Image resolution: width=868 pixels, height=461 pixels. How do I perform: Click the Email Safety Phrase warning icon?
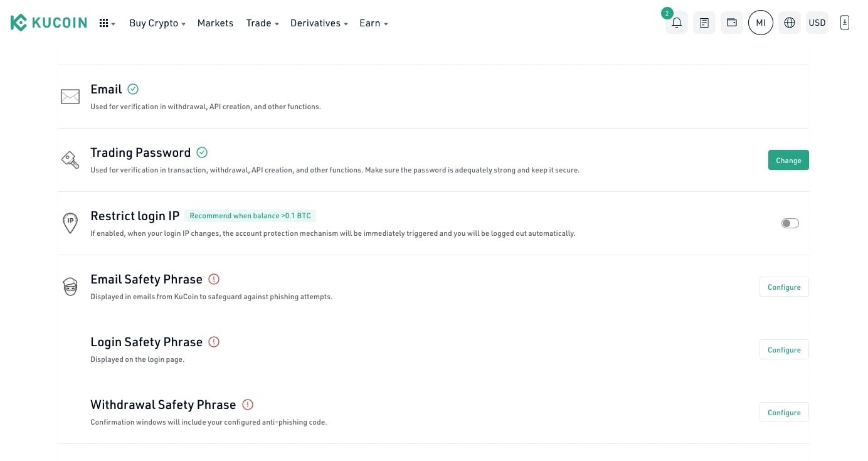[x=214, y=279]
